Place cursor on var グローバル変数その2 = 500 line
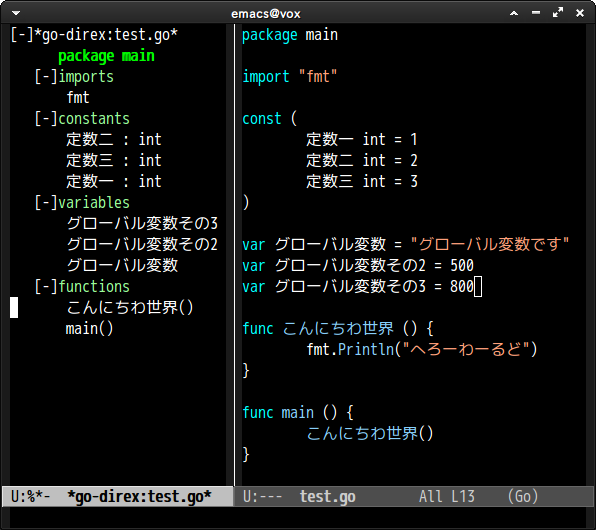This screenshot has height=530, width=596. pos(358,265)
